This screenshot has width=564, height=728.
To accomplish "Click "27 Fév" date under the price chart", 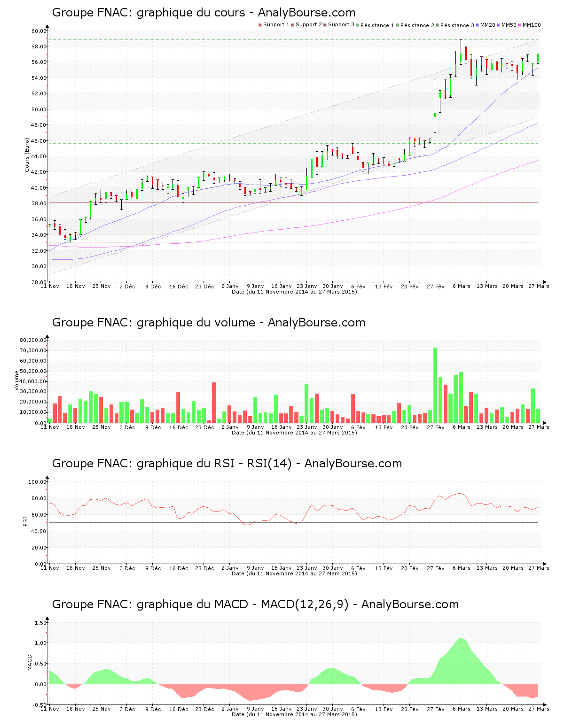I will point(436,286).
